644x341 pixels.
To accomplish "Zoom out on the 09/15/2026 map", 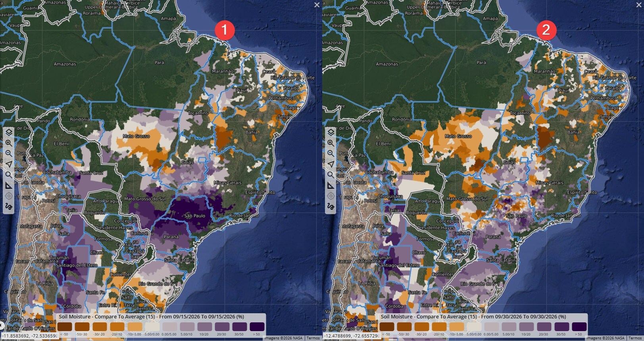I will (x=8, y=153).
